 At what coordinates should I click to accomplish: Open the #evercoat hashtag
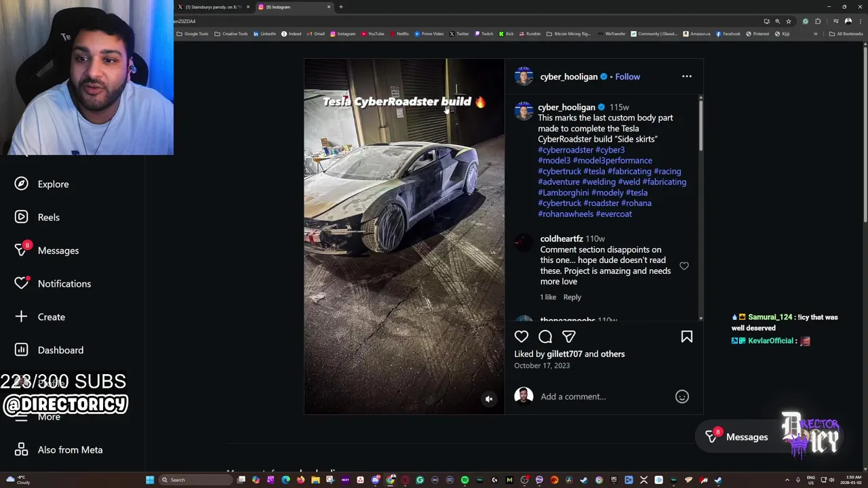coord(614,213)
